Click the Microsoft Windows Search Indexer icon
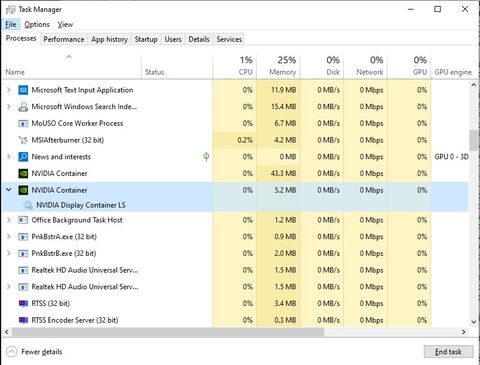Image resolution: width=480 pixels, height=365 pixels. 23,107
